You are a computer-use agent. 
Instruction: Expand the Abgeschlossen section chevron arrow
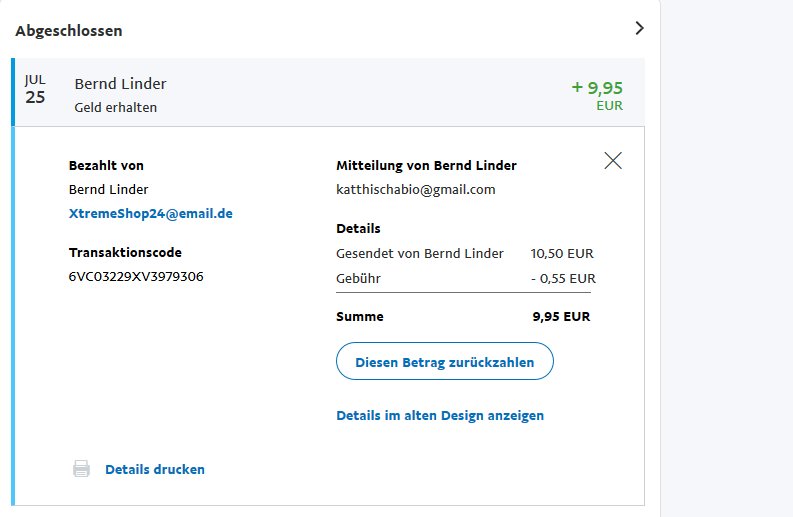[x=640, y=29]
